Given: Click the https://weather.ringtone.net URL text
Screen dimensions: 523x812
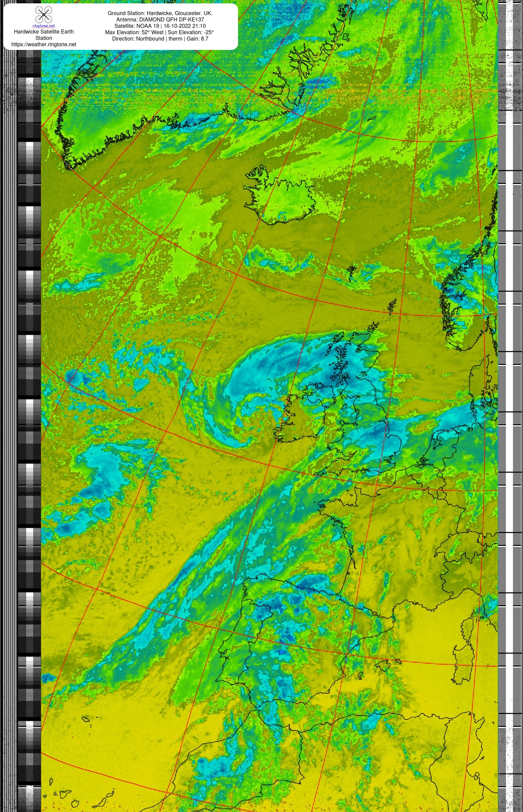Looking at the screenshot, I should pos(44,45).
